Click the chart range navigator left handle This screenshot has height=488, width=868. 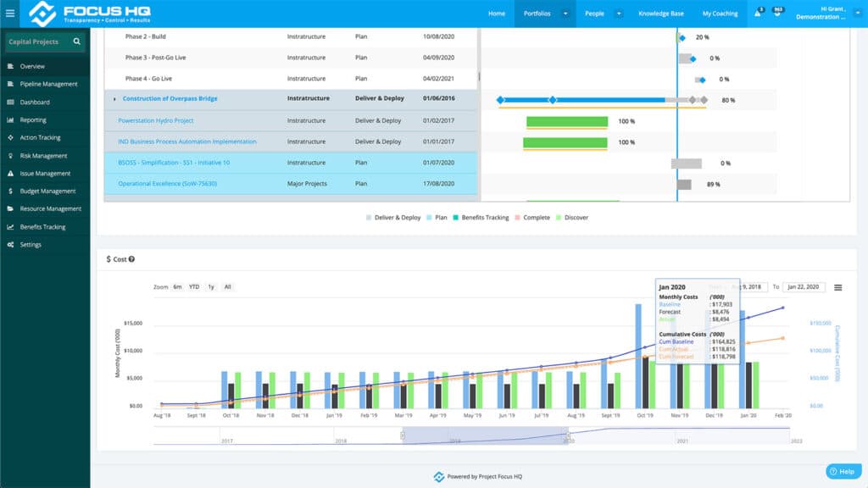click(403, 435)
